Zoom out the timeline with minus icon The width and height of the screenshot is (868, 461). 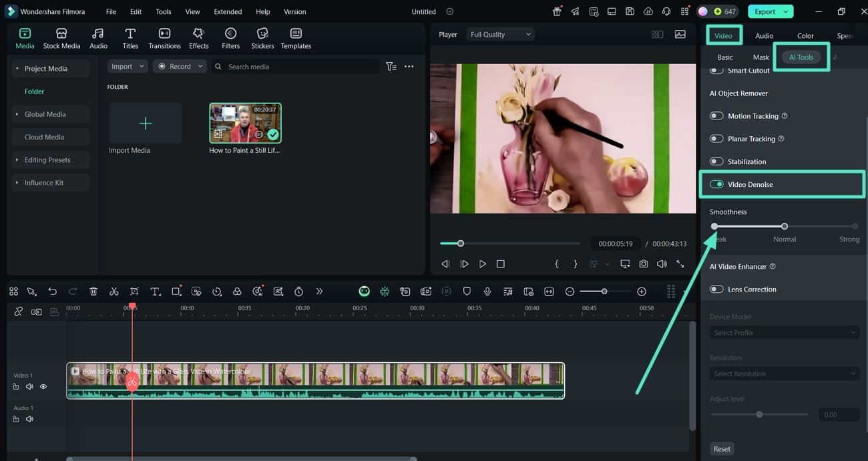(570, 292)
